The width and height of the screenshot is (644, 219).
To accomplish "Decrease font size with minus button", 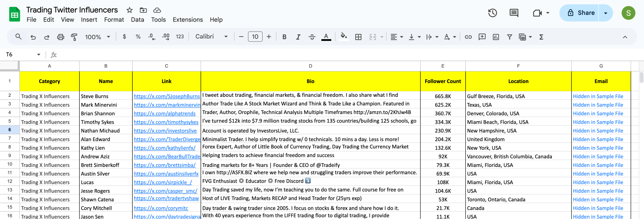I will pyautogui.click(x=241, y=37).
